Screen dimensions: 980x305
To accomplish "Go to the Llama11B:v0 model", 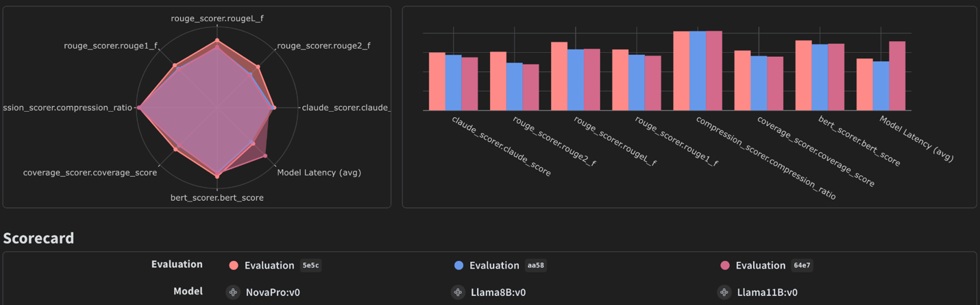I will point(767,292).
